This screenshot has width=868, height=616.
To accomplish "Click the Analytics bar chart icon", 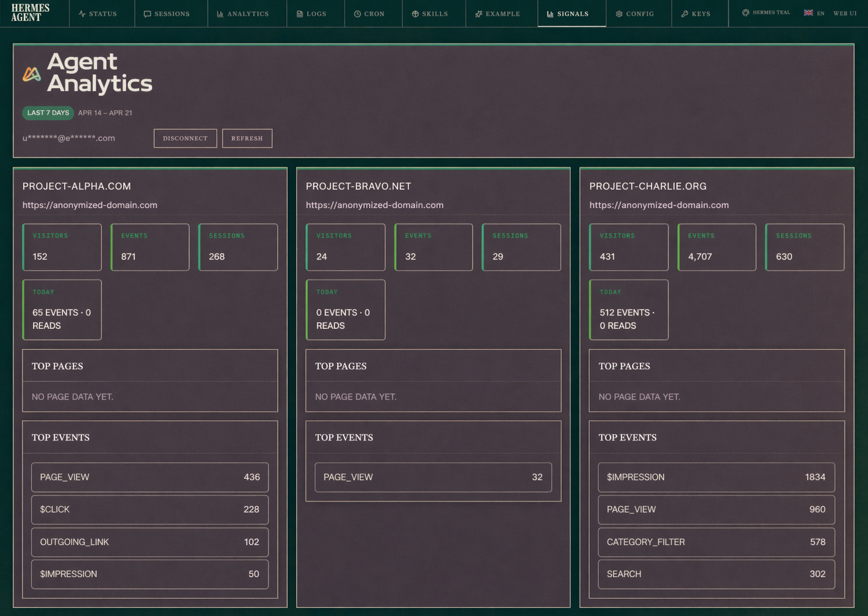I will (220, 14).
